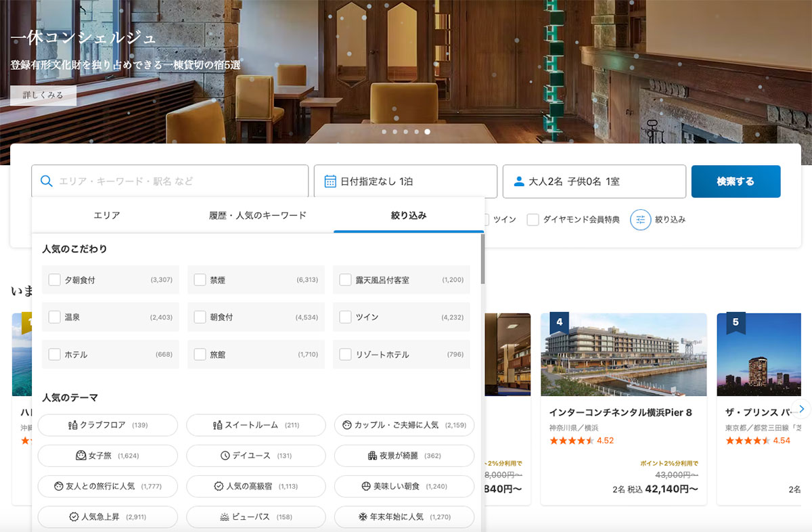The width and height of the screenshot is (812, 532).
Task: Choose the 女子旅 theme chip
Action: 108,456
